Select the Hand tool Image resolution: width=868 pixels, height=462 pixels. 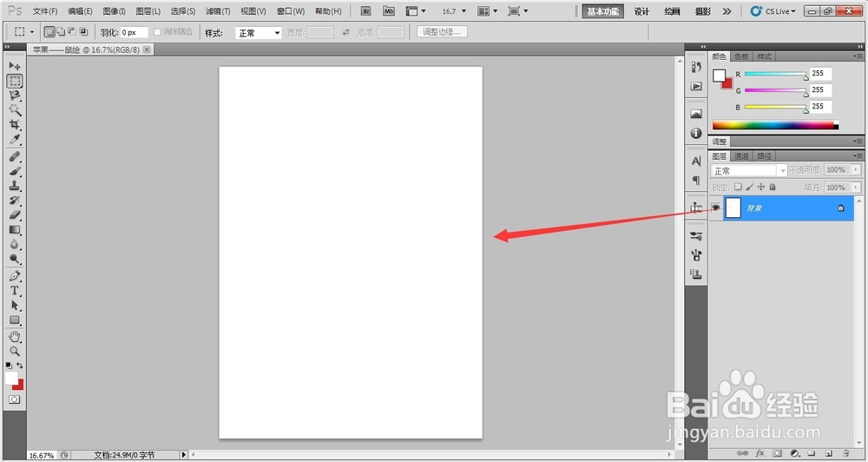coord(15,336)
